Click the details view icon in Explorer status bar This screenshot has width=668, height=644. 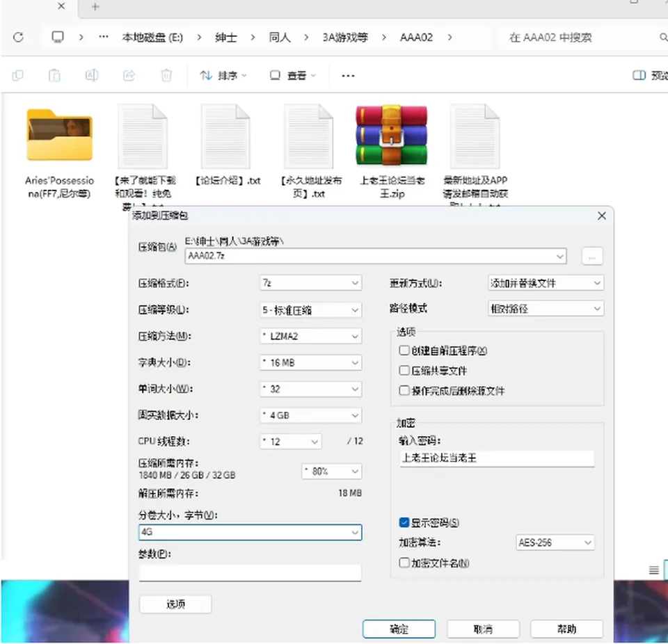point(654,570)
